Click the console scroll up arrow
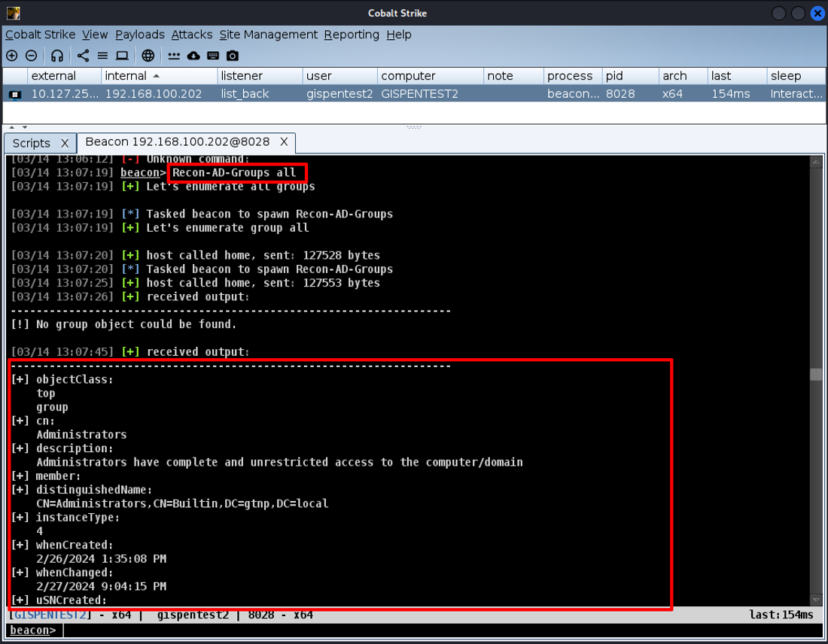 pyautogui.click(x=816, y=162)
